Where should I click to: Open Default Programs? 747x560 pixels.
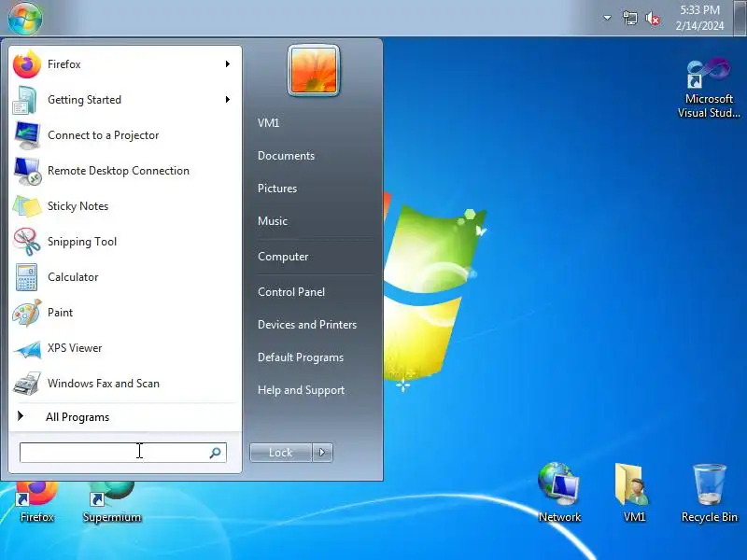tap(301, 357)
